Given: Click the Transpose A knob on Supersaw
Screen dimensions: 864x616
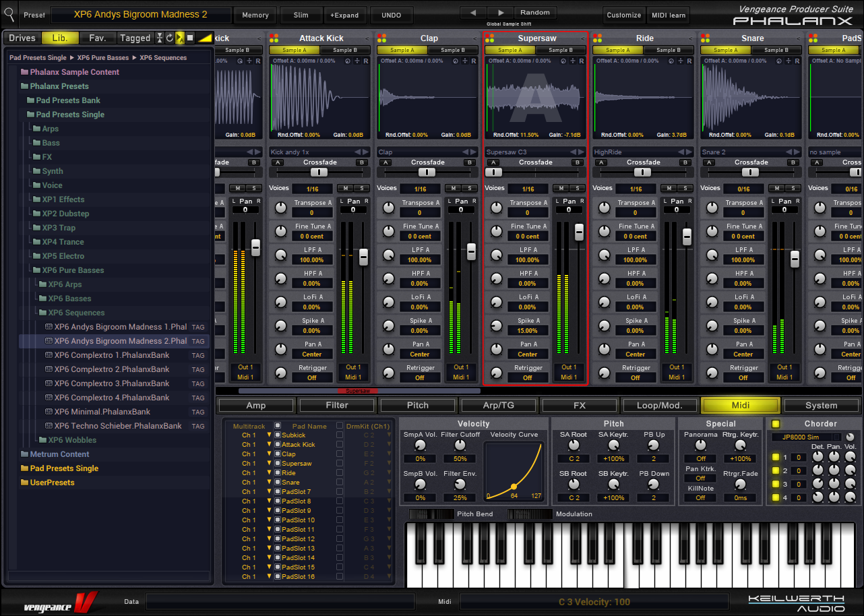Looking at the screenshot, I should (x=496, y=208).
